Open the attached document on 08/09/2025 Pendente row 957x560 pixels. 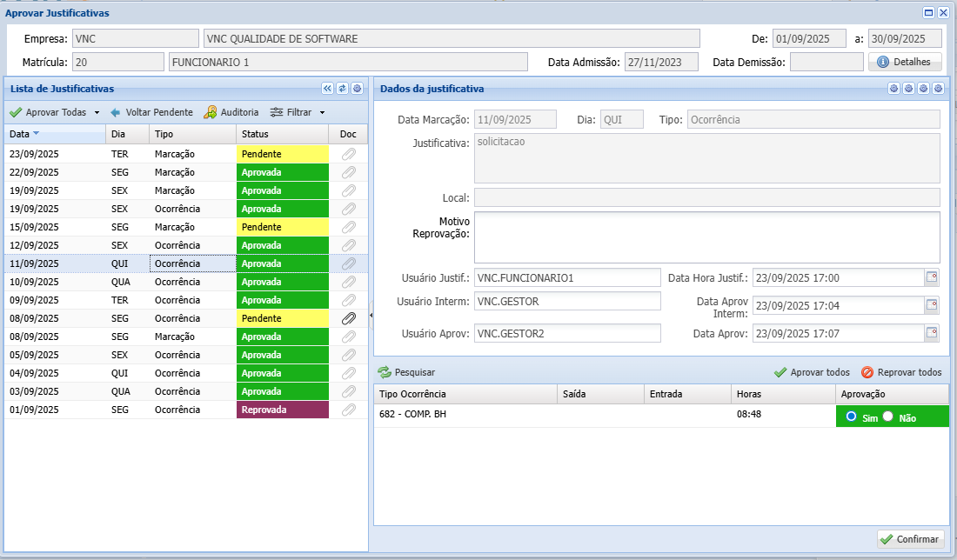(349, 318)
